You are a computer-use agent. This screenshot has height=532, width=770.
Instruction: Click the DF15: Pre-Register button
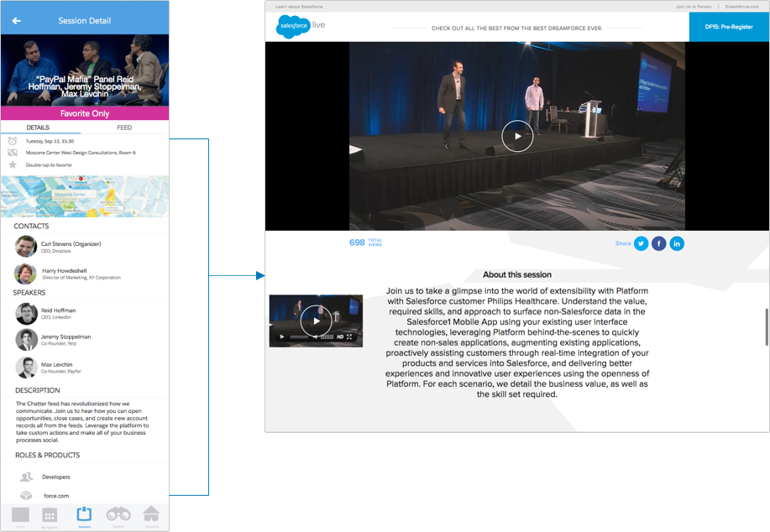coord(727,27)
